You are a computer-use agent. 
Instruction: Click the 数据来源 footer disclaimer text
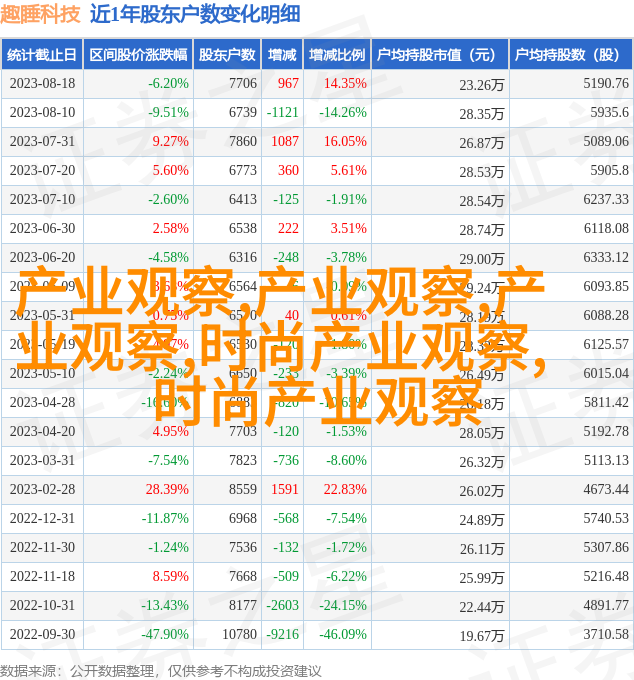pos(160,671)
